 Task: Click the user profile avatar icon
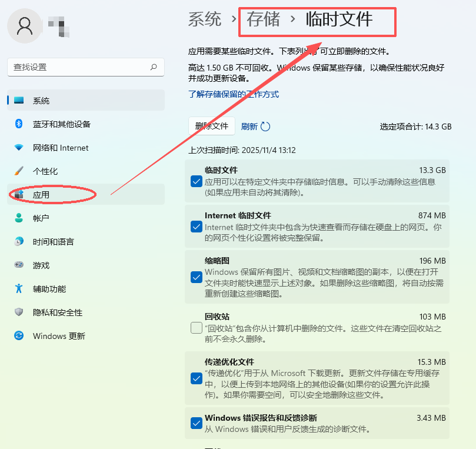(x=25, y=26)
